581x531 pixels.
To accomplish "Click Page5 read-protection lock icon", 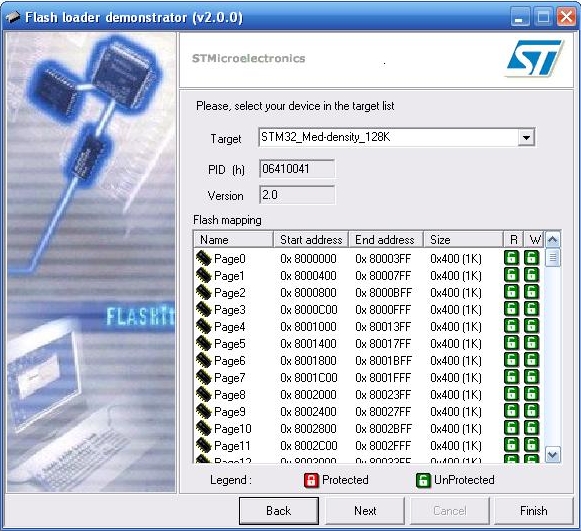I will click(x=511, y=343).
